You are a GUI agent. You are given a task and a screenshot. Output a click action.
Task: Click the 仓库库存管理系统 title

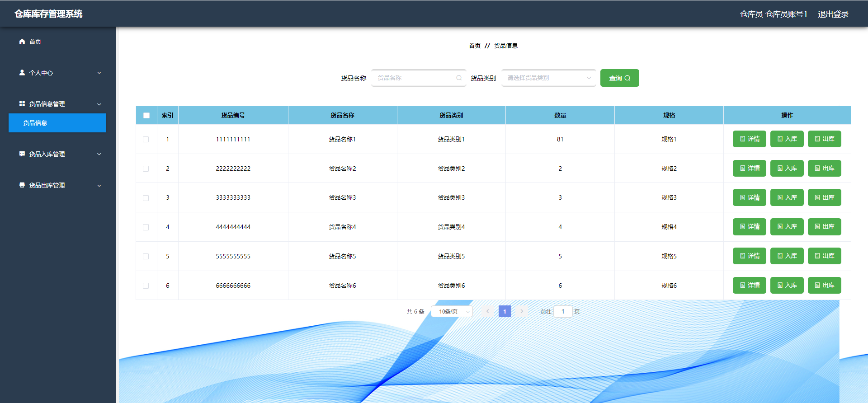(x=48, y=14)
